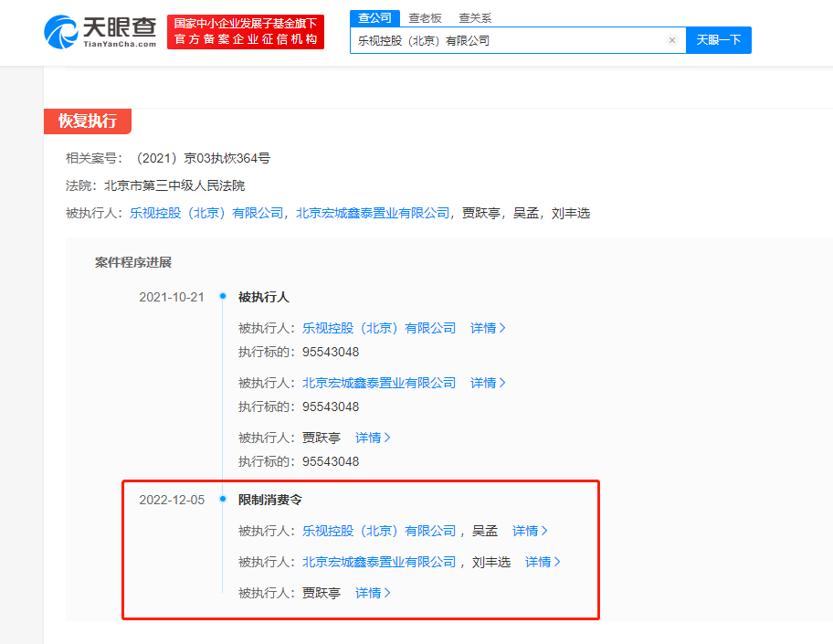Viewport: 833px width, 644px height.
Task: Click the 限制消费令 heading
Action: [269, 500]
